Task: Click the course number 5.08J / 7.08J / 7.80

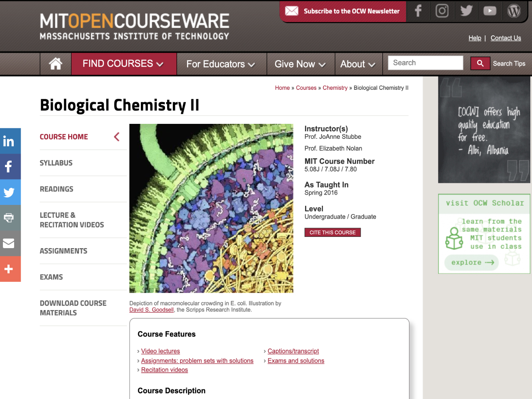Action: click(330, 169)
